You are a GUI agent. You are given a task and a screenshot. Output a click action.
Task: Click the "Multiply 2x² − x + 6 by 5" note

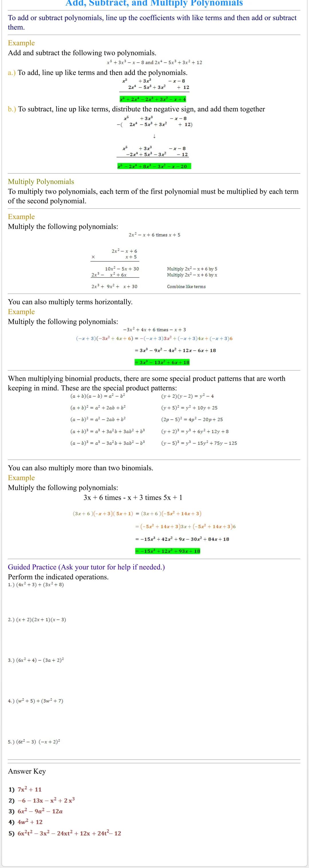[x=192, y=269]
